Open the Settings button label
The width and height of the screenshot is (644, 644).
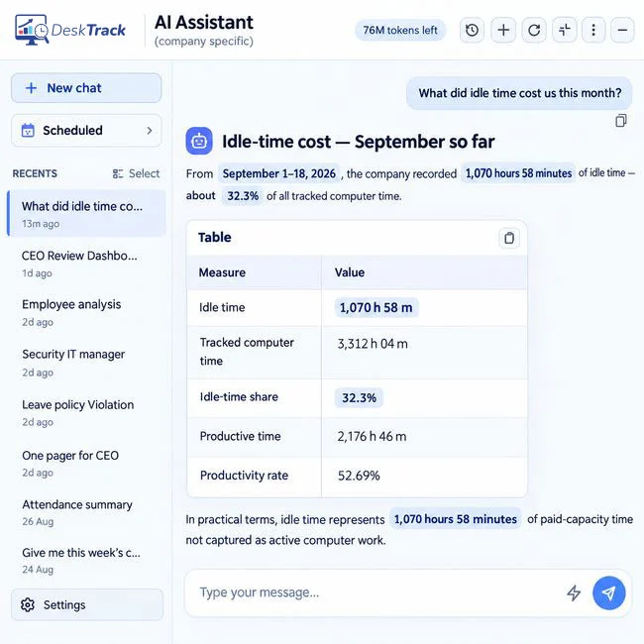click(64, 604)
